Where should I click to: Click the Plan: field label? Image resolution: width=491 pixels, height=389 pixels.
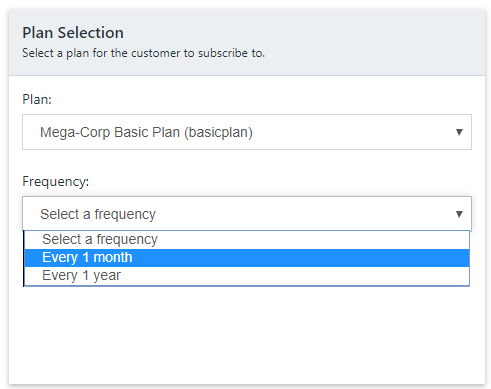[37, 99]
